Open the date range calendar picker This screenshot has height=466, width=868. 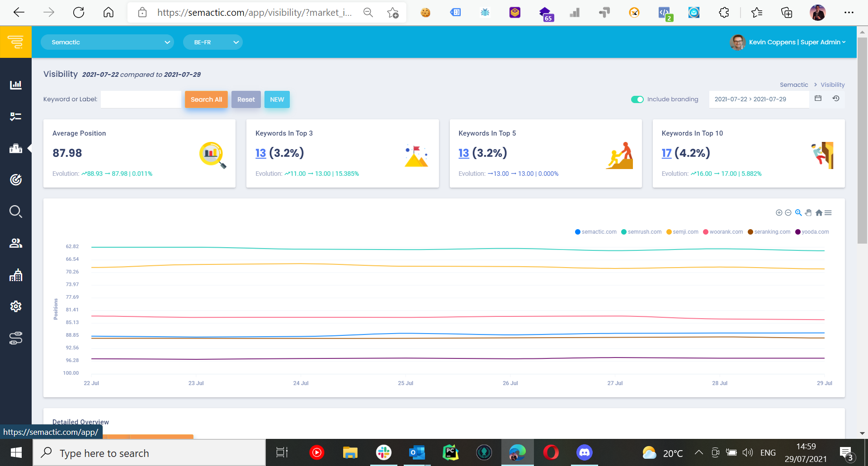point(818,99)
